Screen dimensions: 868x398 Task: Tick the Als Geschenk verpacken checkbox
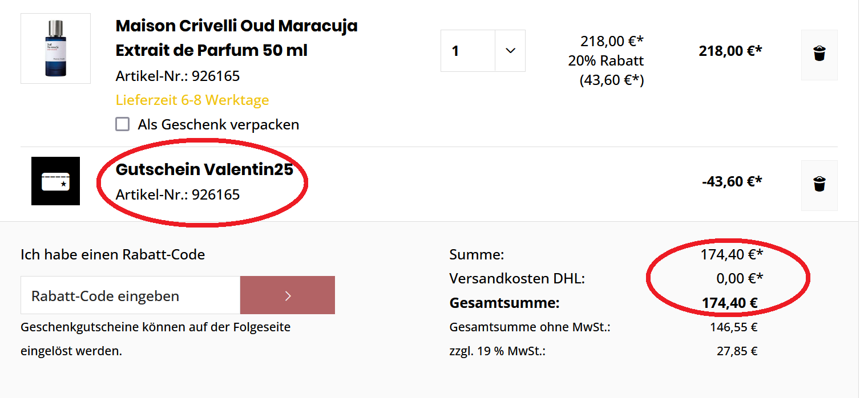point(123,124)
